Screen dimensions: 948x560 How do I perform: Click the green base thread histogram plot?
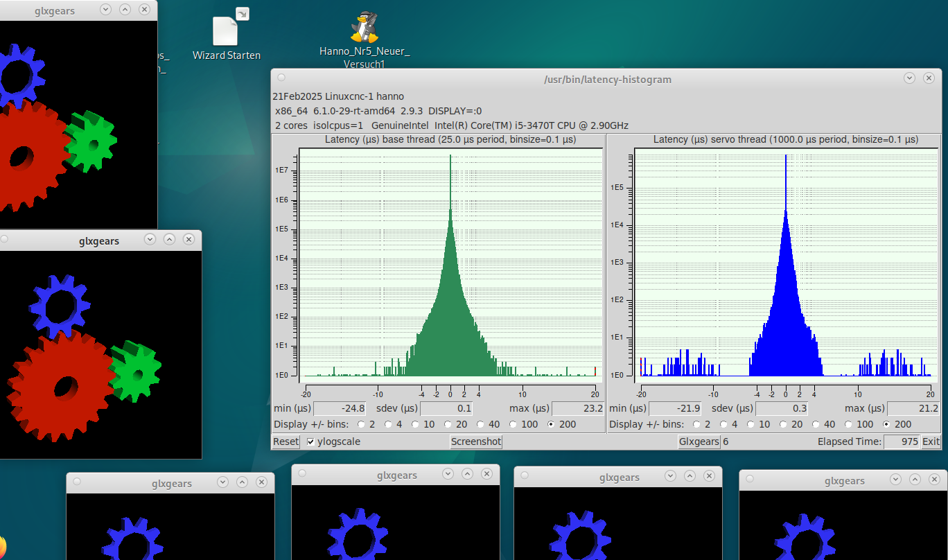(x=450, y=264)
